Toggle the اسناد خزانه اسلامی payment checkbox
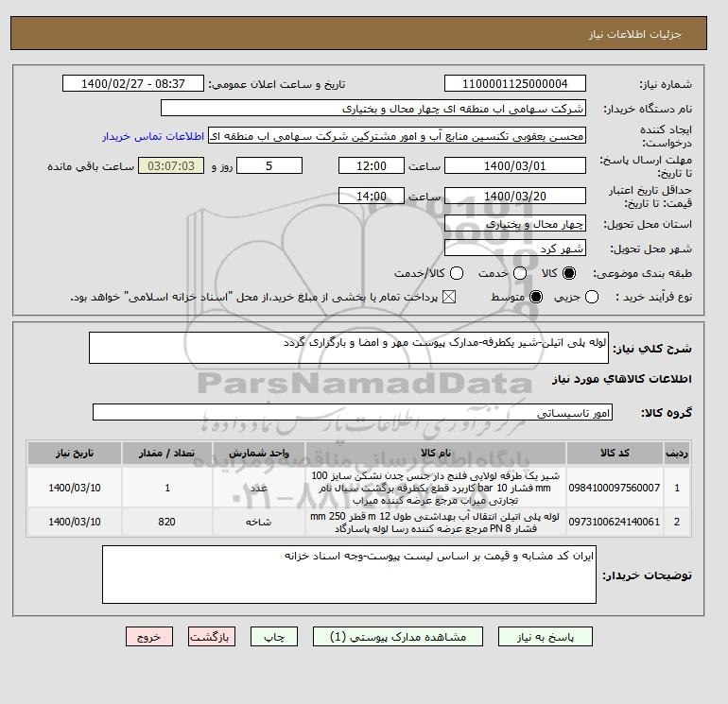This screenshot has width=728, height=704. coord(449,297)
